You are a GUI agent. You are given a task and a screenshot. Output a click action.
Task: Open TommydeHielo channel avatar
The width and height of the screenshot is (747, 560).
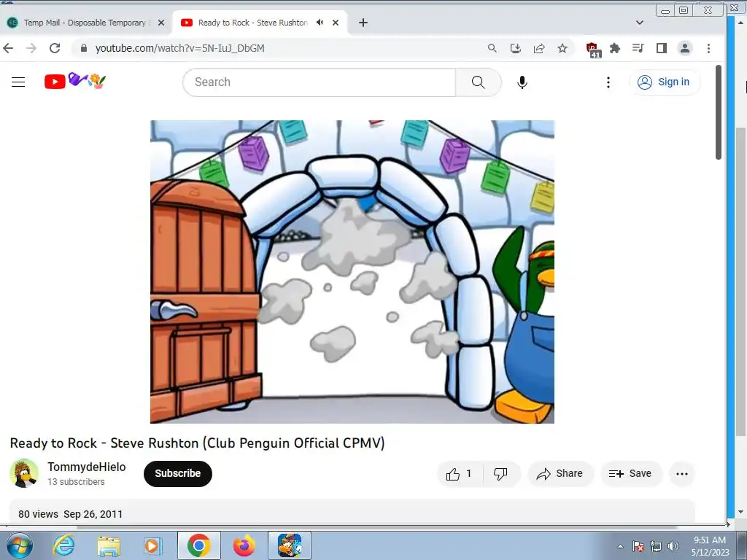click(x=24, y=473)
